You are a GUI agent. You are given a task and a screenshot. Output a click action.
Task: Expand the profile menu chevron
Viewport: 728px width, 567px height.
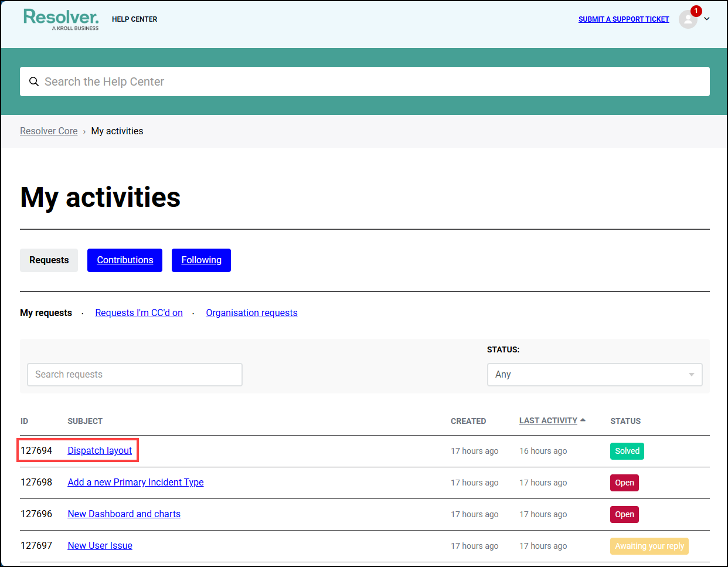(x=707, y=19)
